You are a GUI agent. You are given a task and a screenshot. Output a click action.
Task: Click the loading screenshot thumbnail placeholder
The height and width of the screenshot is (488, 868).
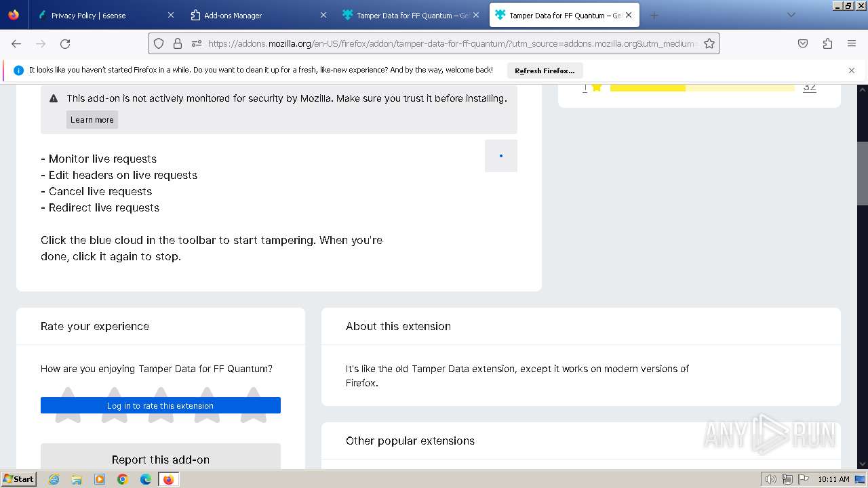tap(501, 156)
